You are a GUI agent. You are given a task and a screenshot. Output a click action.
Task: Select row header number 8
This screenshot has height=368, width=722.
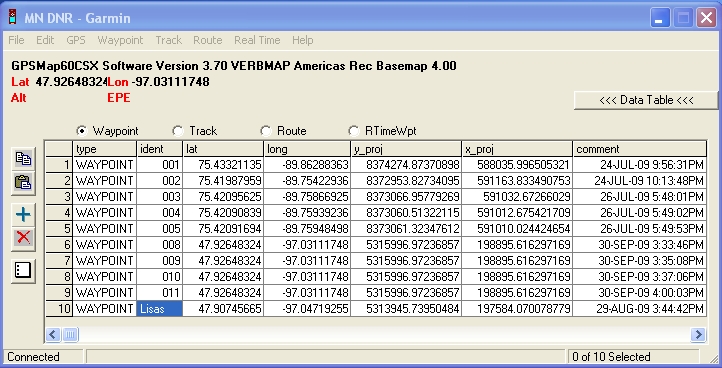(59, 277)
